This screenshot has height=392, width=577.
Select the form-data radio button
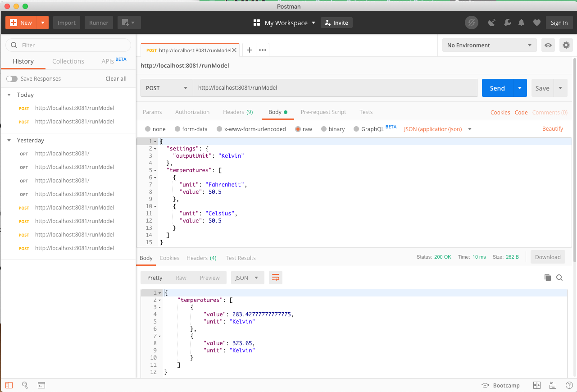177,129
